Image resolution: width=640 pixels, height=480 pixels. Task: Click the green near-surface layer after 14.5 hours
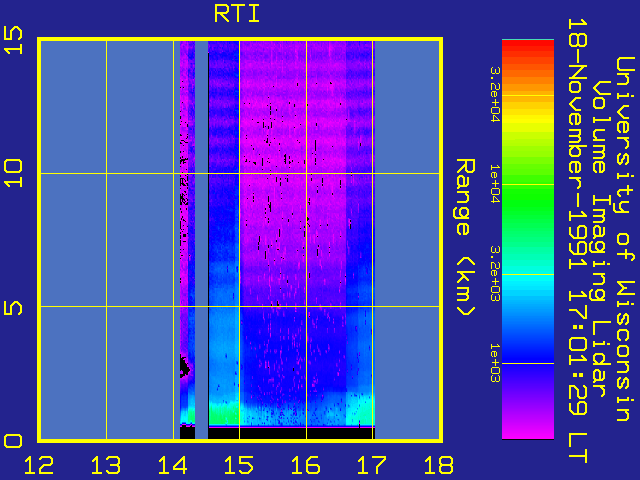(224, 413)
